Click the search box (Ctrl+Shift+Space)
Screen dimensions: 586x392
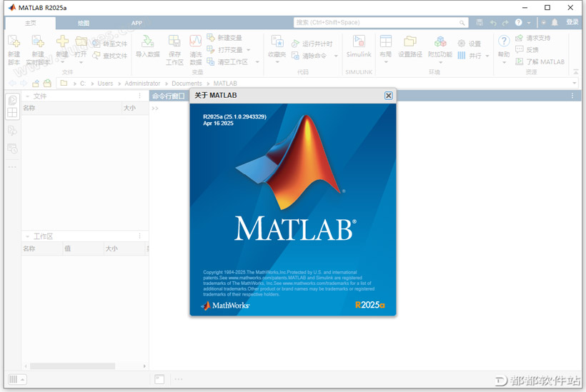(x=381, y=22)
